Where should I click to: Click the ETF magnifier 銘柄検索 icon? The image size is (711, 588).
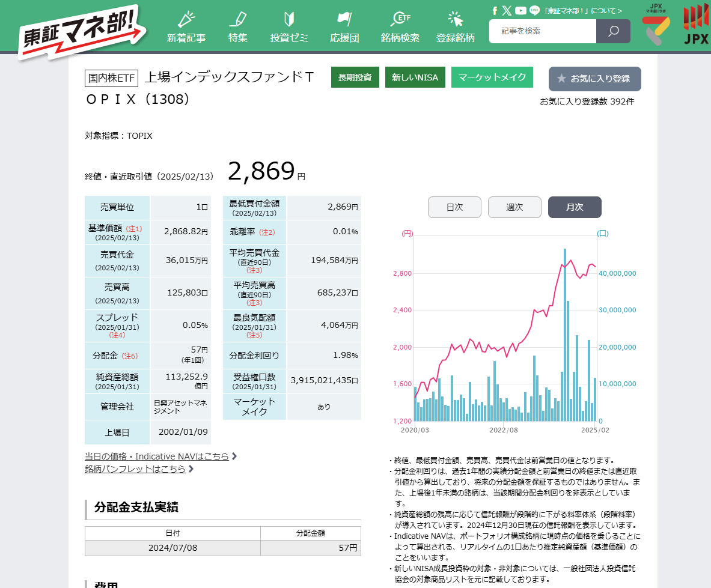pos(400,19)
